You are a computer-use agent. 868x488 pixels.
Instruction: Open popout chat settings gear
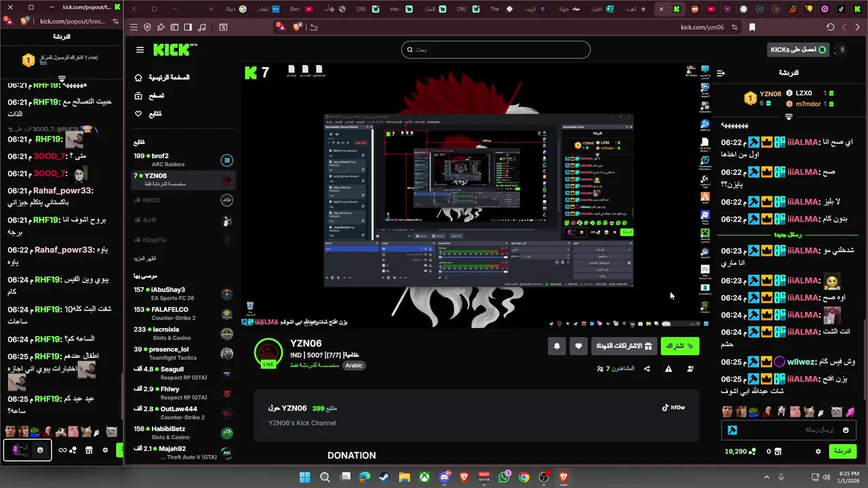[x=105, y=450]
